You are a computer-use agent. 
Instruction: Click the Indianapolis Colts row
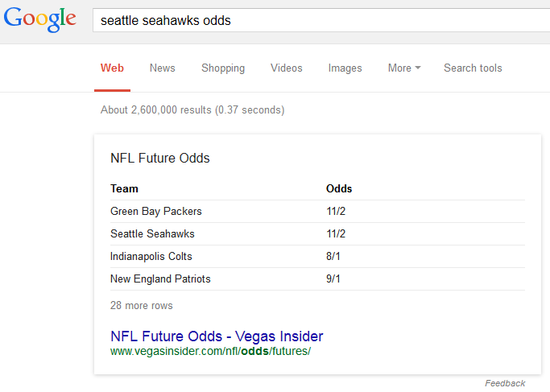tap(151, 257)
